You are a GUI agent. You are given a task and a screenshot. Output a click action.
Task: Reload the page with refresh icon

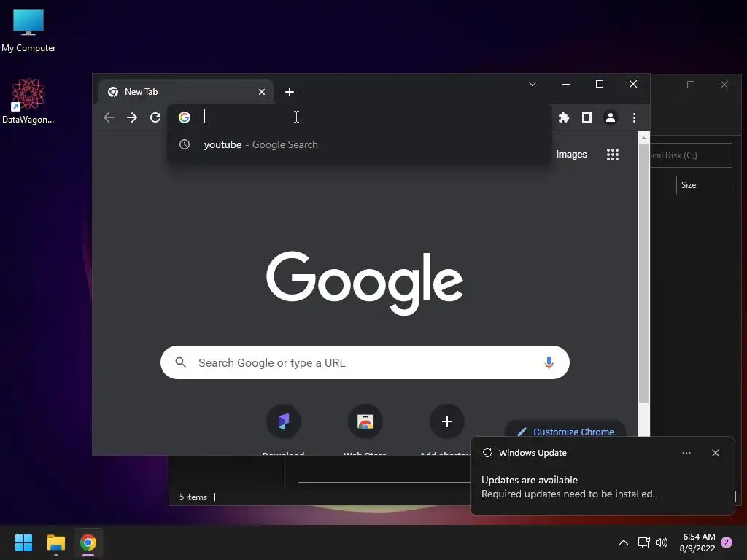(x=155, y=117)
